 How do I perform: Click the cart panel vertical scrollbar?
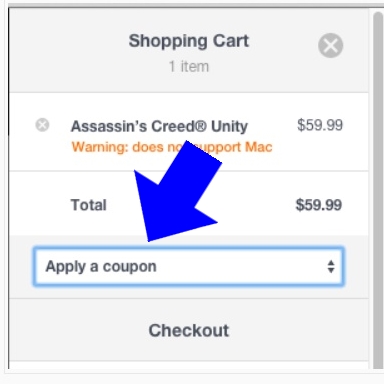point(378,190)
